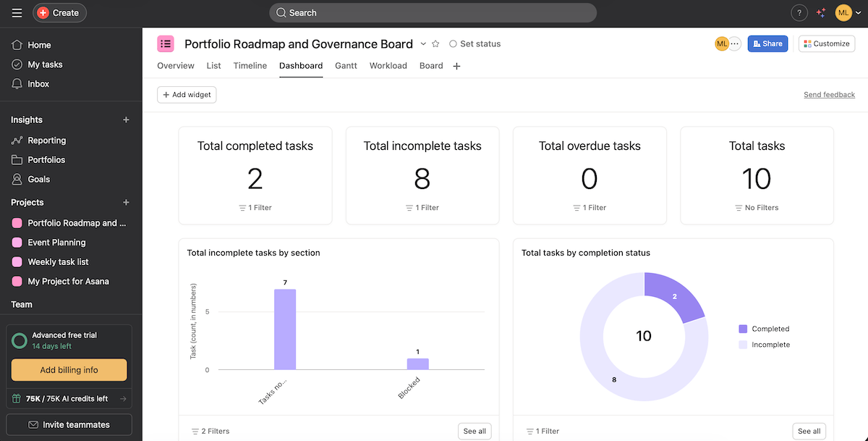Screen dimensions: 868x441
Task: Open the project title dropdown chevron
Action: (x=423, y=43)
